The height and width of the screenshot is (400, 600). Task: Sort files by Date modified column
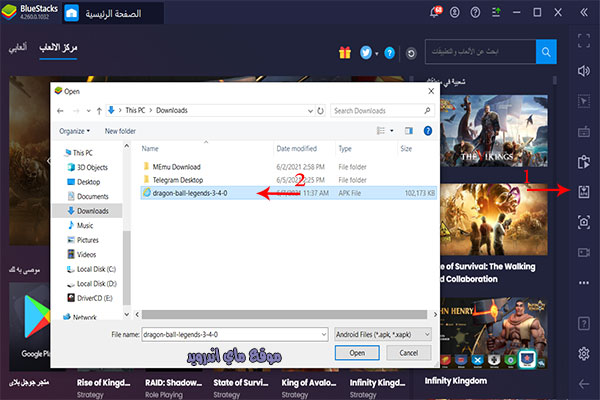pyautogui.click(x=297, y=149)
